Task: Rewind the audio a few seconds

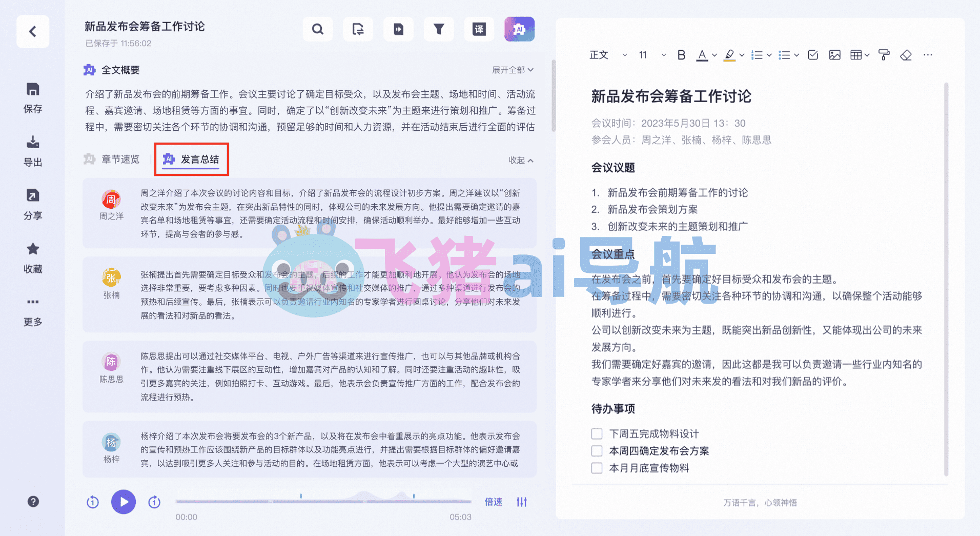Action: point(93,502)
